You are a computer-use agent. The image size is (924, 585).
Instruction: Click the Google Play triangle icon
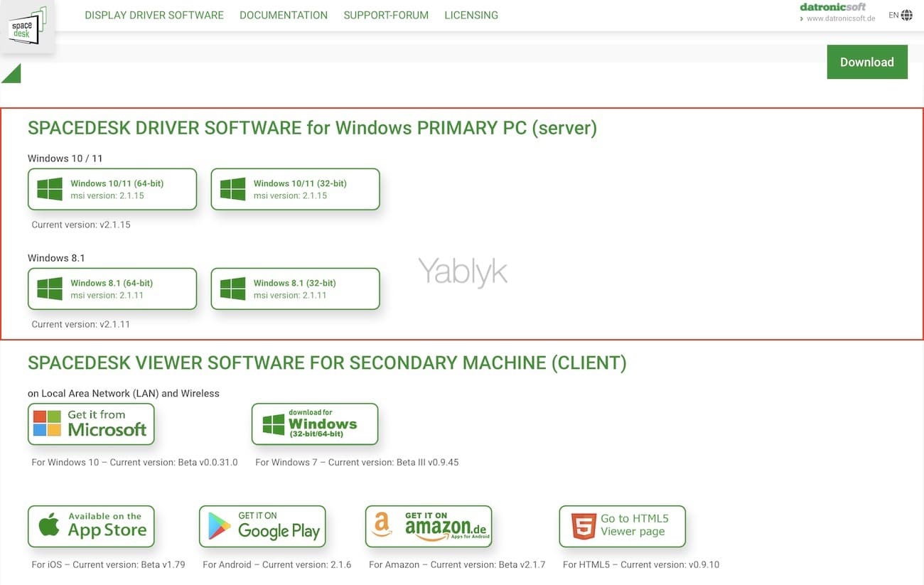click(x=220, y=527)
